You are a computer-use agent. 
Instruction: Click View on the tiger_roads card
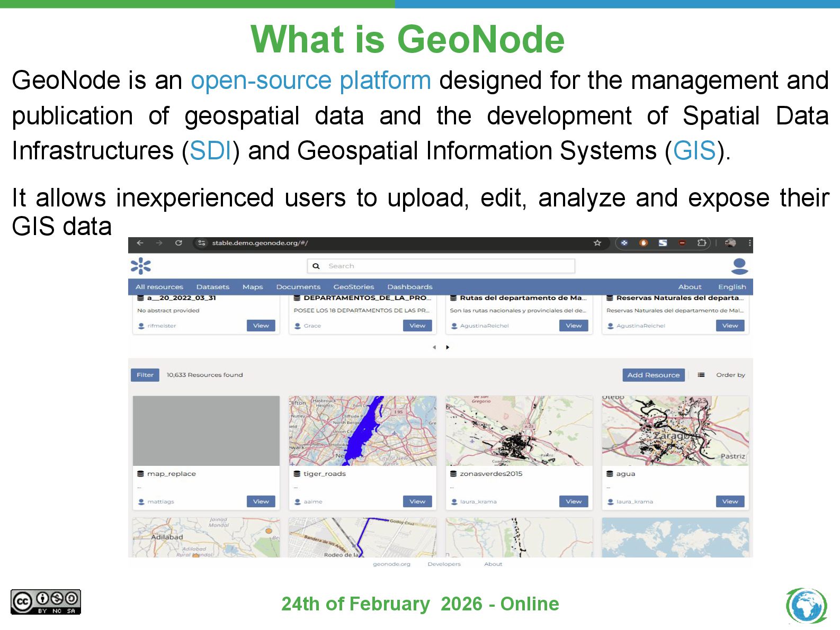point(417,501)
